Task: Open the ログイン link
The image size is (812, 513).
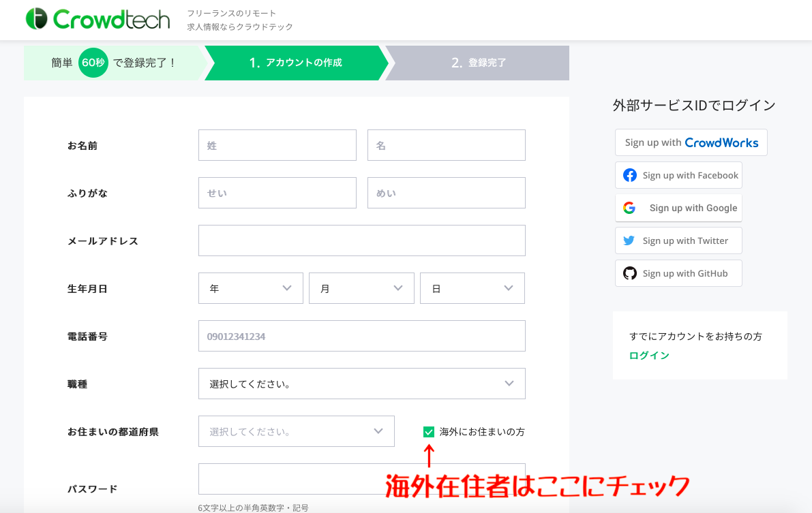Action: tap(649, 355)
